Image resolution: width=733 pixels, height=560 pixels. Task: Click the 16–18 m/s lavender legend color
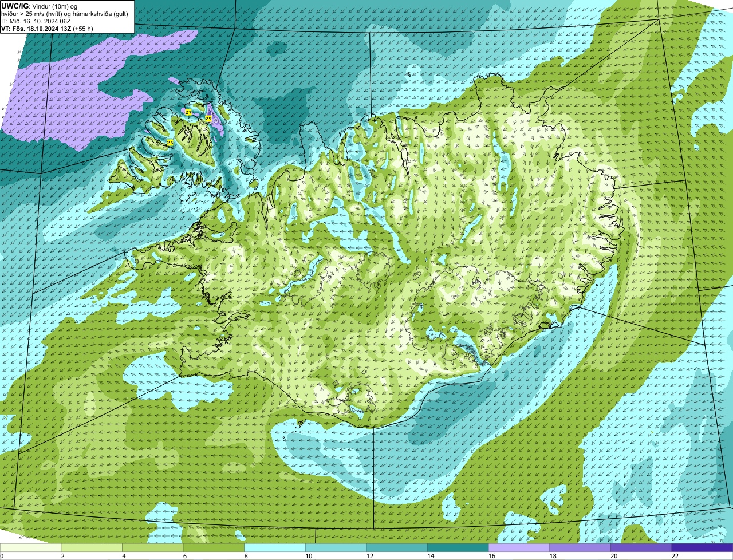pyautogui.click(x=519, y=547)
